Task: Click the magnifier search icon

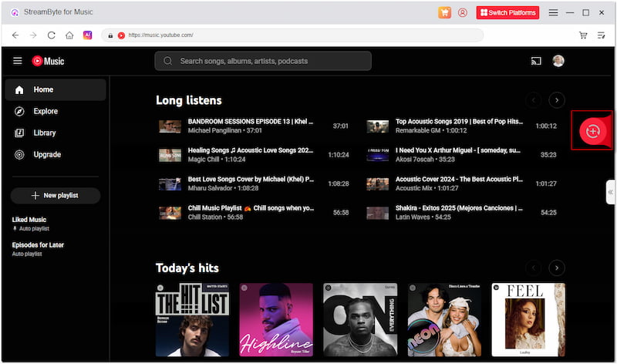Action: point(167,61)
